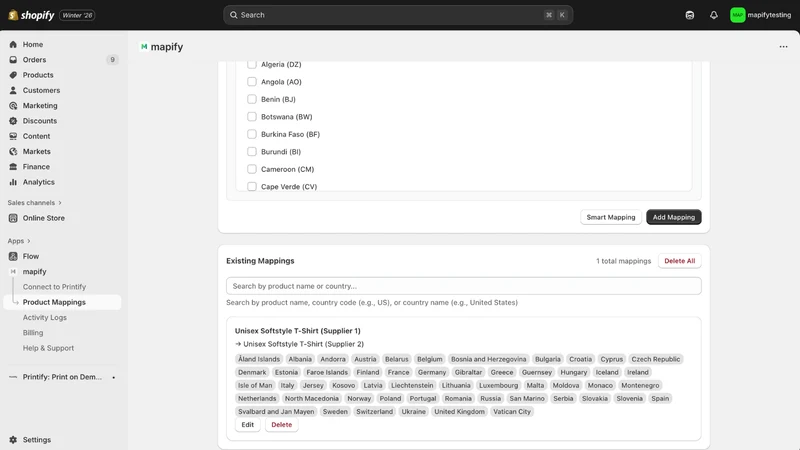Click Unisex Softstyle T-Shirt (Supplier 1) title

click(297, 331)
